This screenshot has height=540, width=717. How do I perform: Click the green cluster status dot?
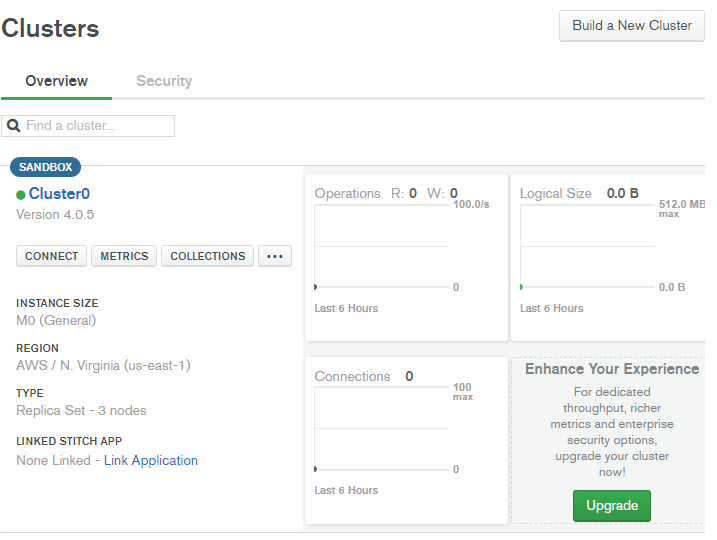(21, 195)
